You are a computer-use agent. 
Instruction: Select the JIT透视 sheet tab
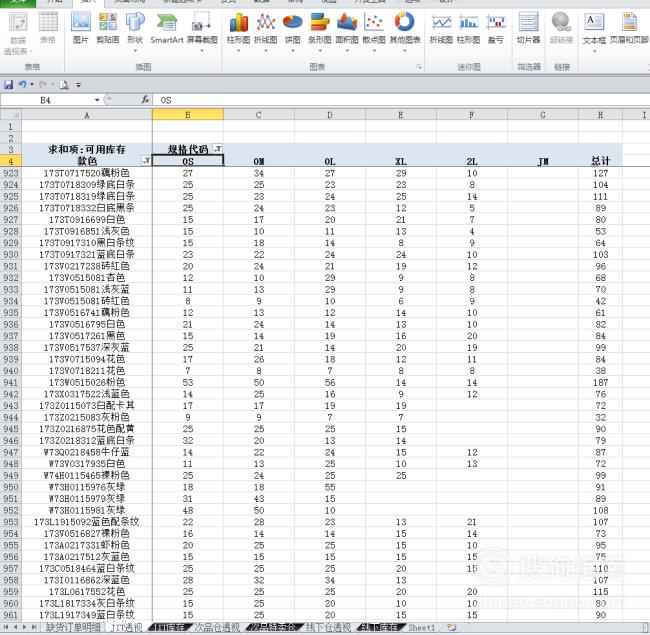126,628
